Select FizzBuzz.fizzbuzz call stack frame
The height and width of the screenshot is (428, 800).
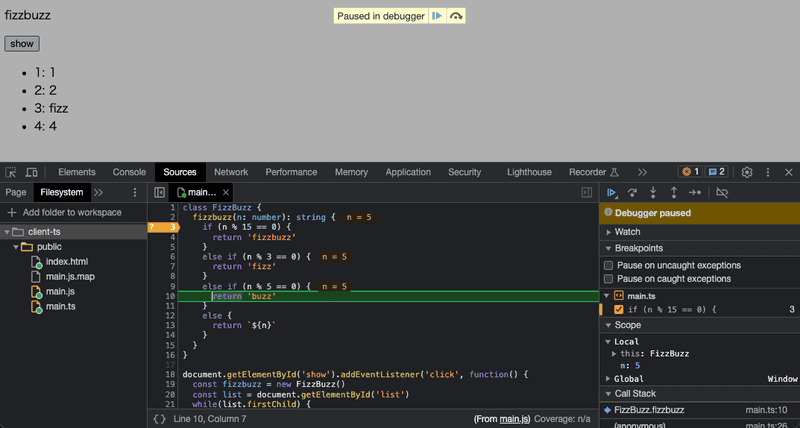(x=699, y=410)
